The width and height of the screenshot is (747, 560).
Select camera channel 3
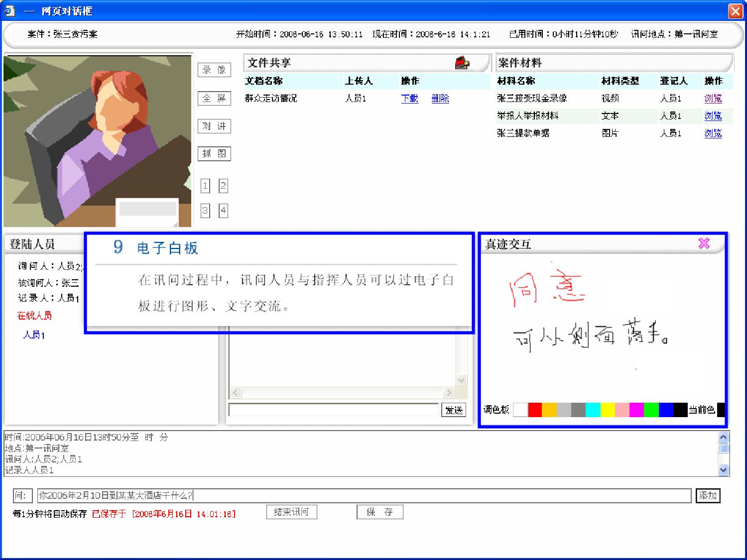205,211
